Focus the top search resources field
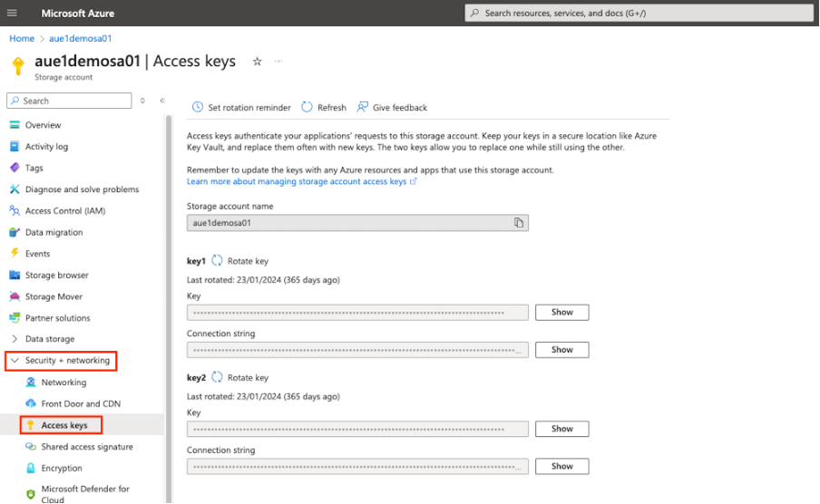This screenshot has height=504, width=820. (x=639, y=13)
